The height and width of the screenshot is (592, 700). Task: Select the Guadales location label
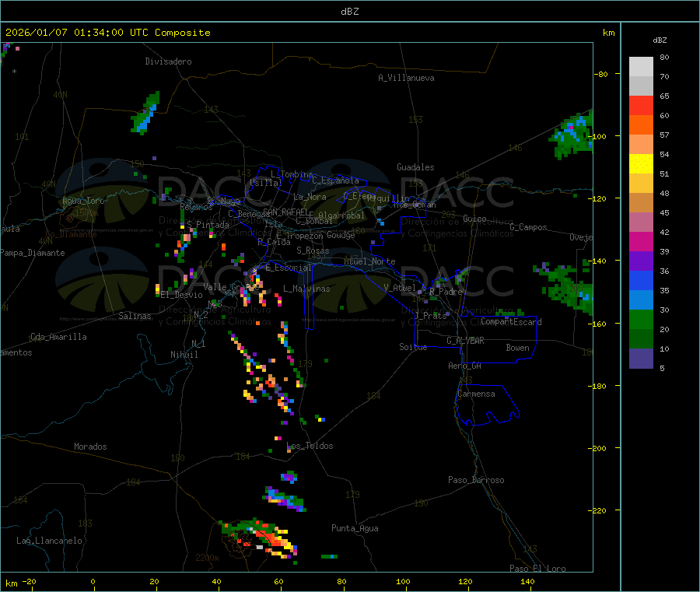pyautogui.click(x=415, y=167)
